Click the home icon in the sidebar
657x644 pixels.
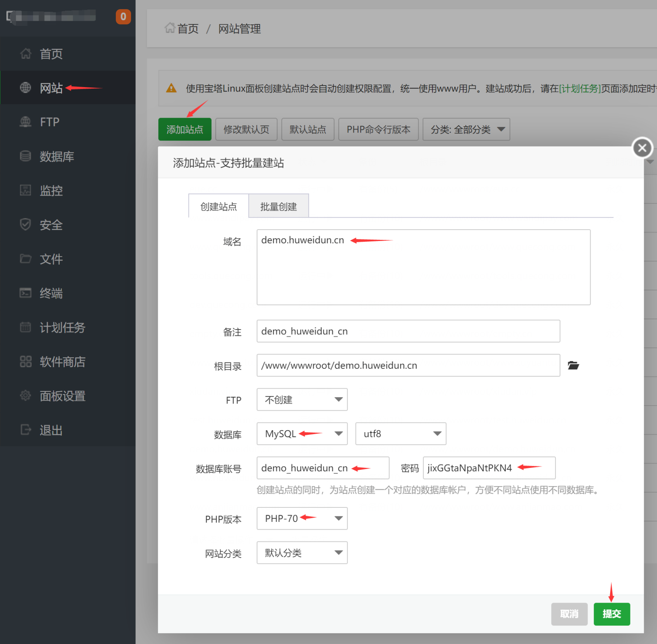click(x=25, y=54)
